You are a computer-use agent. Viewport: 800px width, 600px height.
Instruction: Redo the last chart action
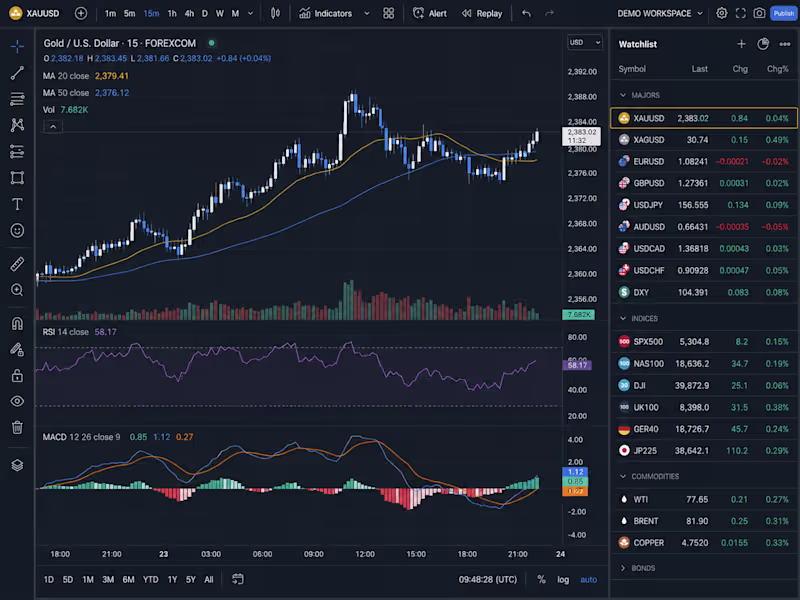coord(549,13)
